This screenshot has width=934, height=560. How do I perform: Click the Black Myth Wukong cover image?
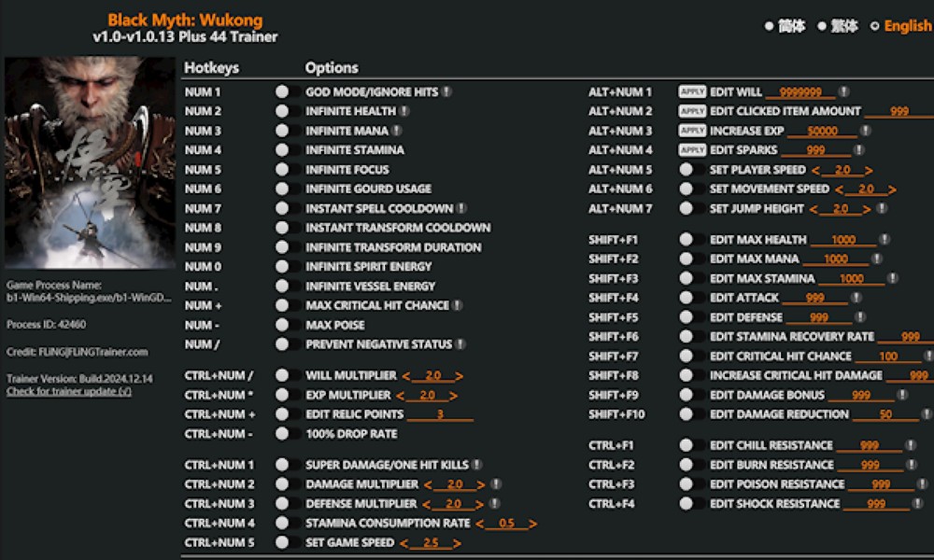89,163
